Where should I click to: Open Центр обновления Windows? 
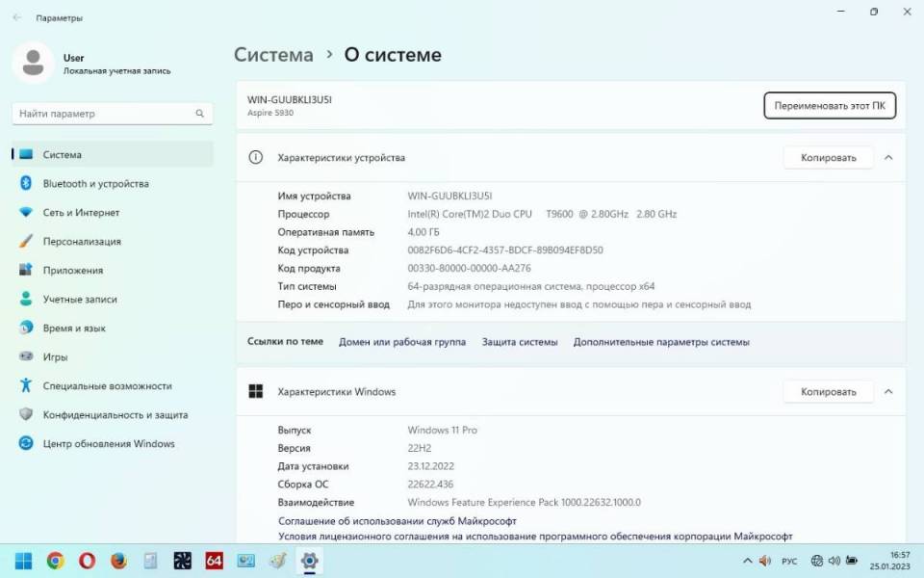pyautogui.click(x=108, y=444)
